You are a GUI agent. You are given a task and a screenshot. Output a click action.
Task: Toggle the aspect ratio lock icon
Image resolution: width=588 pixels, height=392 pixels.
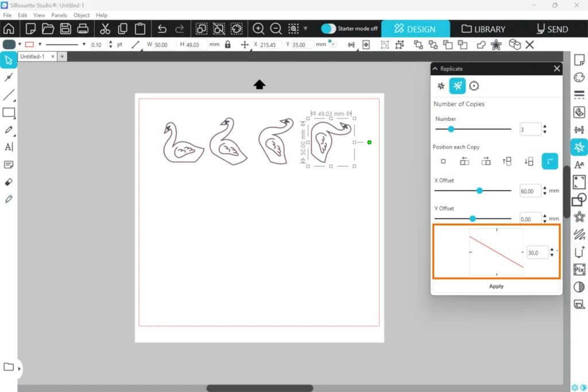pos(228,44)
